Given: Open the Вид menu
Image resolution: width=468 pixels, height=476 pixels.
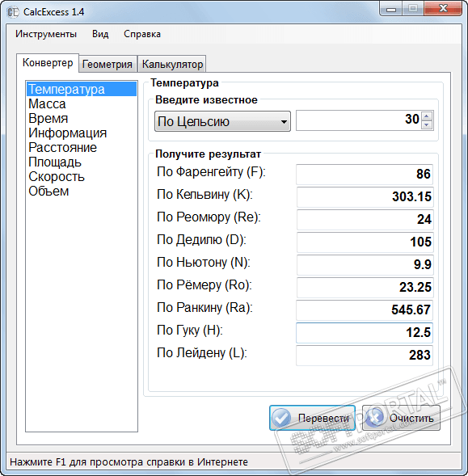Looking at the screenshot, I should [x=100, y=34].
